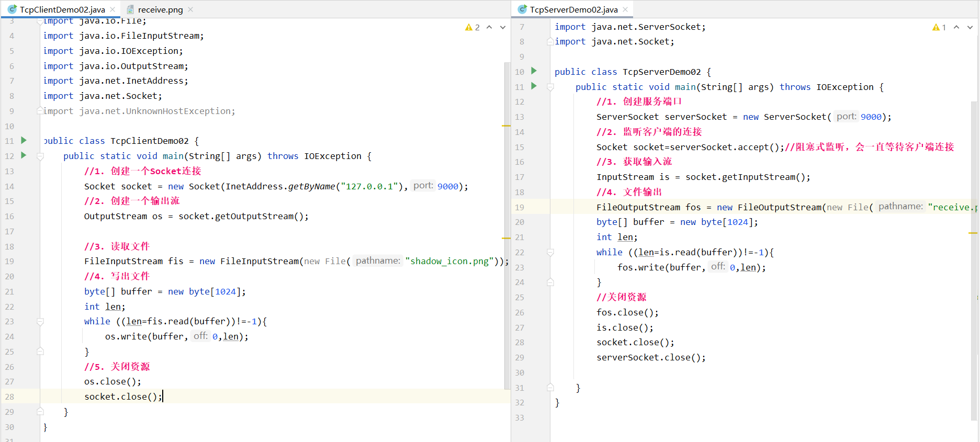
Task: Click IOException in server main throws clause
Action: [x=845, y=87]
